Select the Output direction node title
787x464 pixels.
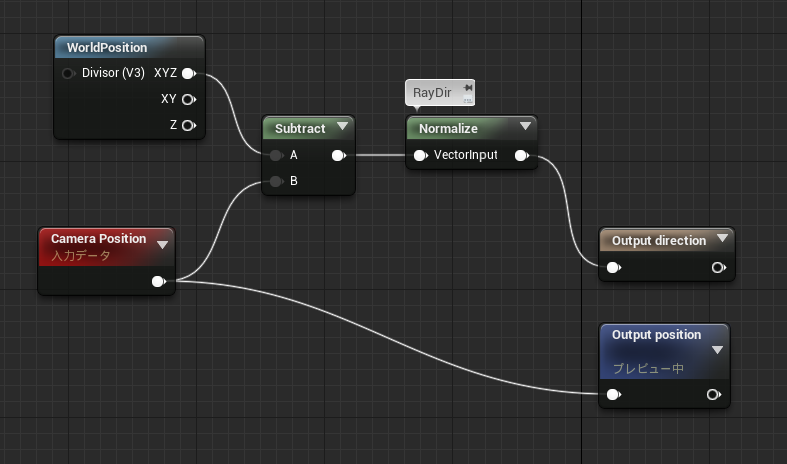(x=659, y=241)
